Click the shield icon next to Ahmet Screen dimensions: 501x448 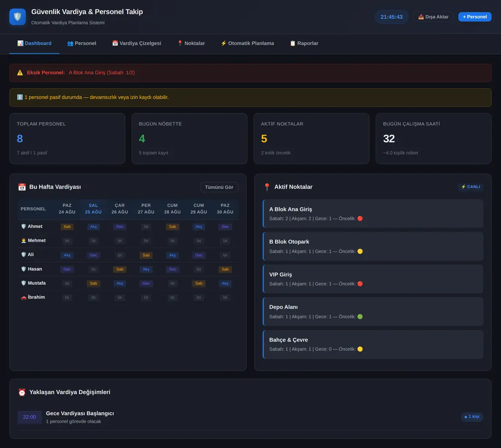(x=23, y=227)
